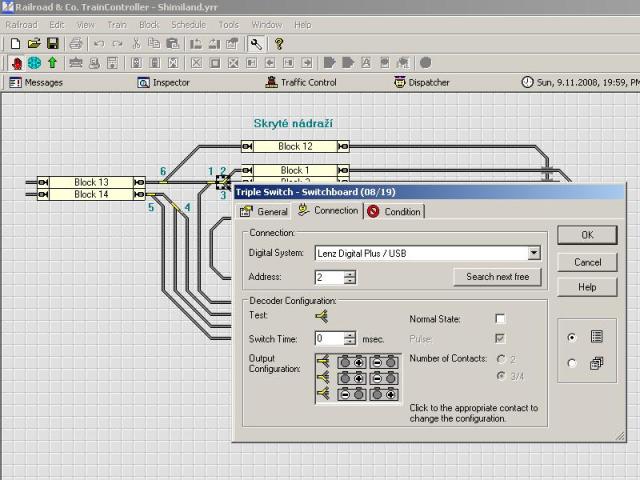Click the OK button
Image resolution: width=640 pixels, height=480 pixels.
[587, 235]
